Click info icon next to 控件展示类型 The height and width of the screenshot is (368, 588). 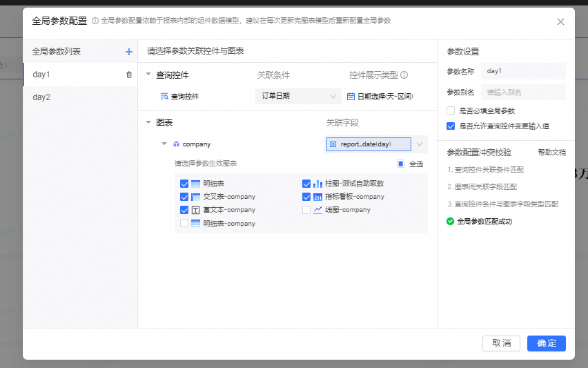point(404,75)
